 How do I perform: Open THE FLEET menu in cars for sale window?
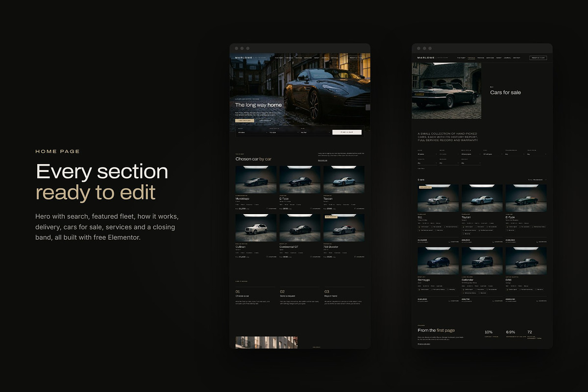[x=461, y=58]
